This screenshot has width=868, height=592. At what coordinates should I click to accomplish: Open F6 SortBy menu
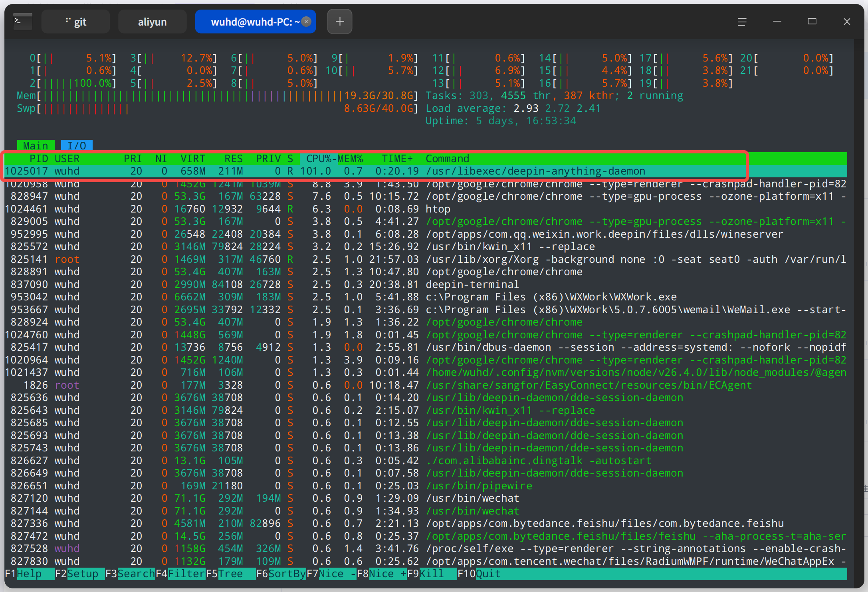pyautogui.click(x=281, y=574)
